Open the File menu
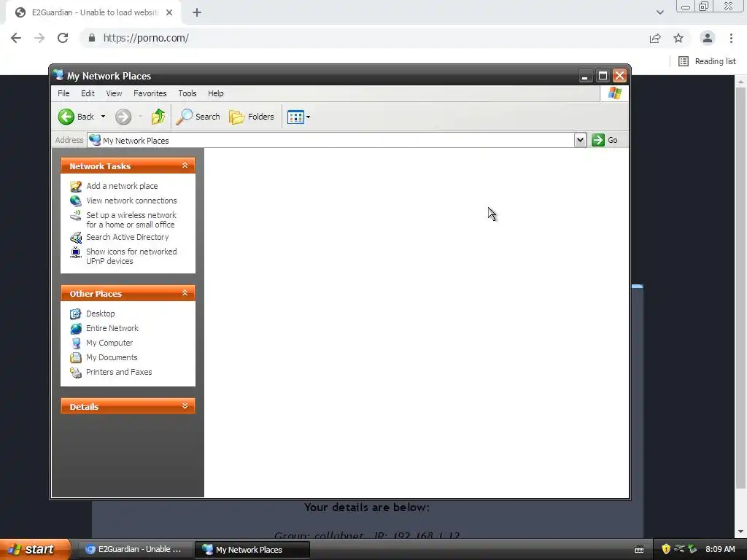This screenshot has width=747, height=560. click(x=63, y=93)
